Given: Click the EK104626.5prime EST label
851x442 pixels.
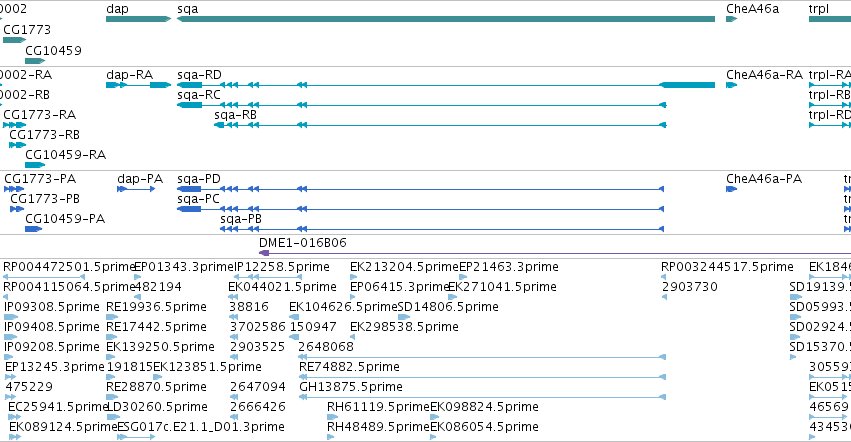Looking at the screenshot, I should tap(344, 307).
